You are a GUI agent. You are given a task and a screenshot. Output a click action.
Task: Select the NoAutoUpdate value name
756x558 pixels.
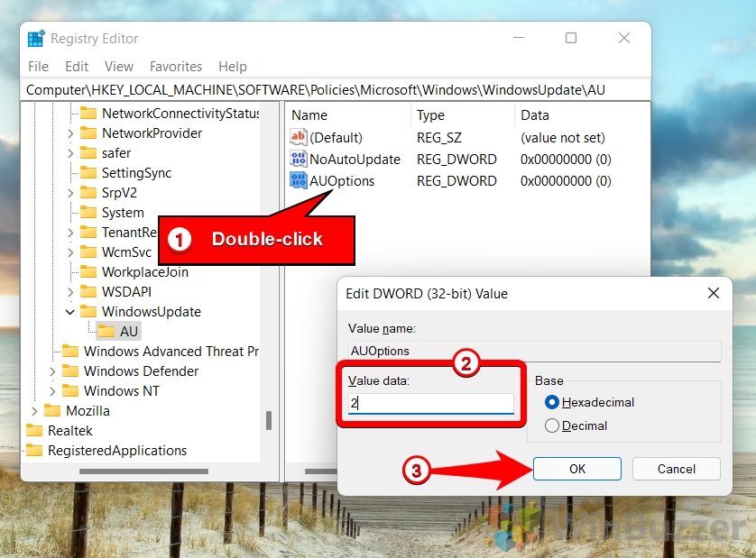[x=355, y=159]
